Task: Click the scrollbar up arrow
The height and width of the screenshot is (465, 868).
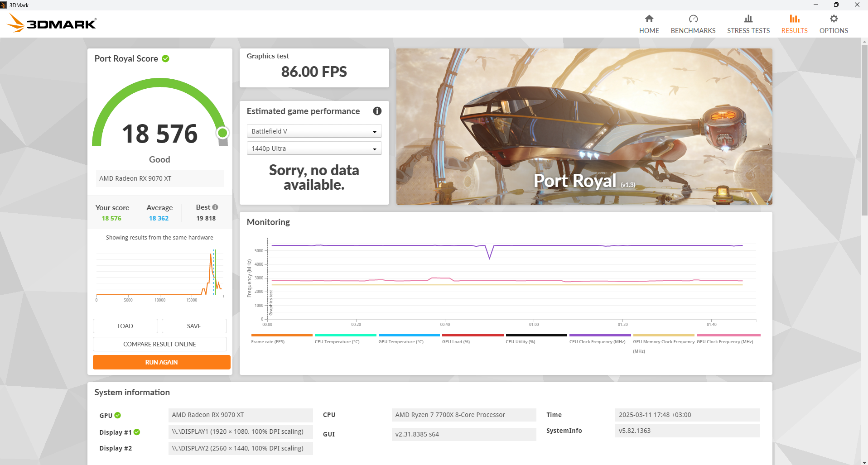Action: [864, 41]
